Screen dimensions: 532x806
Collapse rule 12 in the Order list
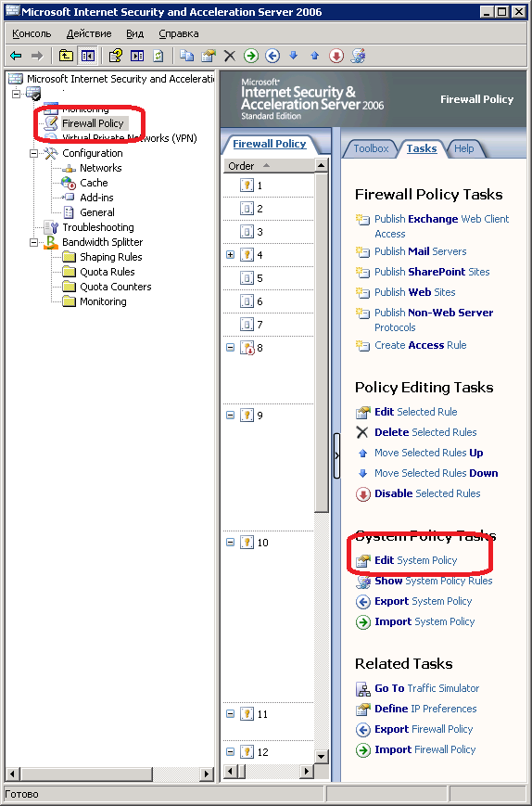click(231, 751)
